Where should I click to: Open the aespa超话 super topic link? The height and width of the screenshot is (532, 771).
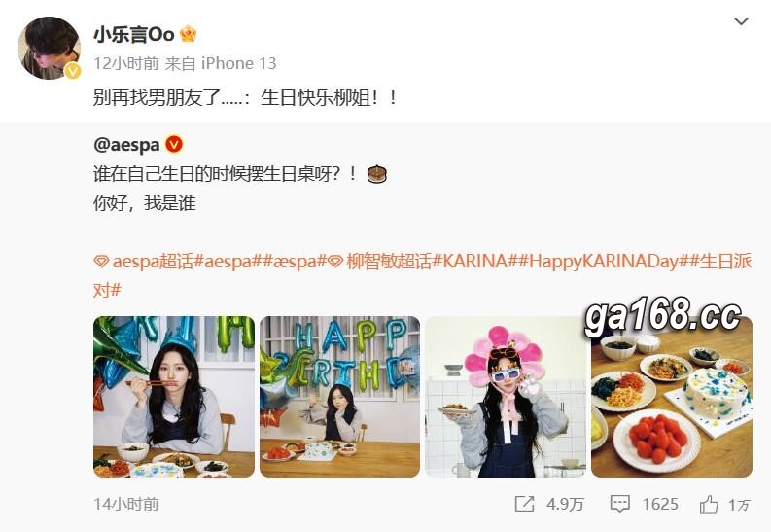click(144, 262)
